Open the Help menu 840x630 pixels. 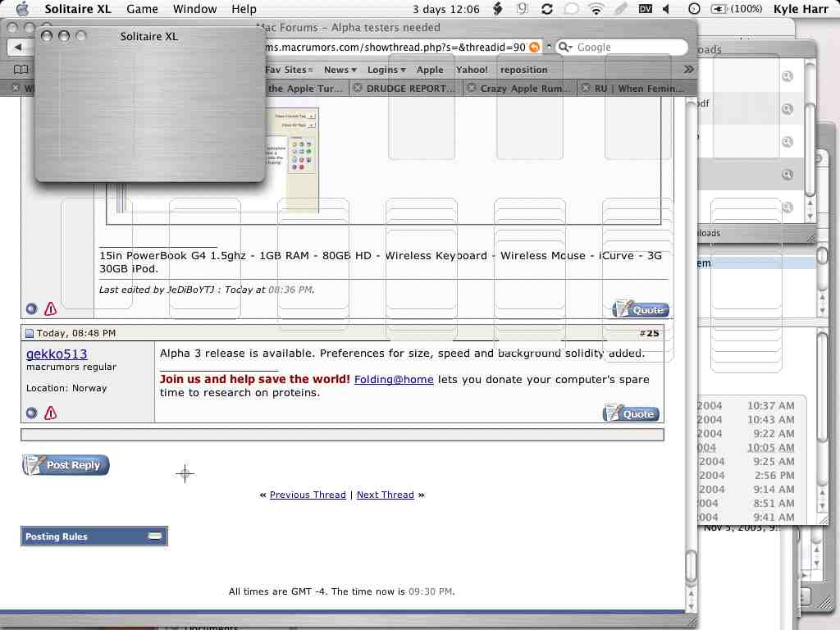244,8
